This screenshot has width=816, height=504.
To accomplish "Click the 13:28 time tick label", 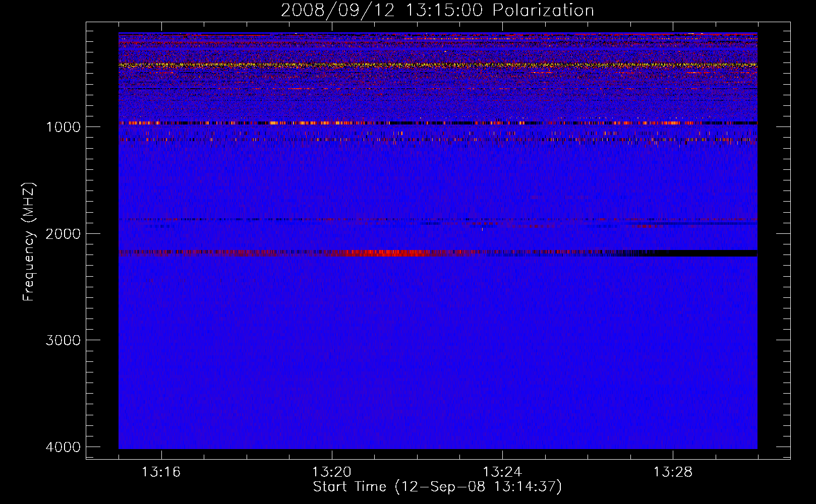I will tap(673, 472).
